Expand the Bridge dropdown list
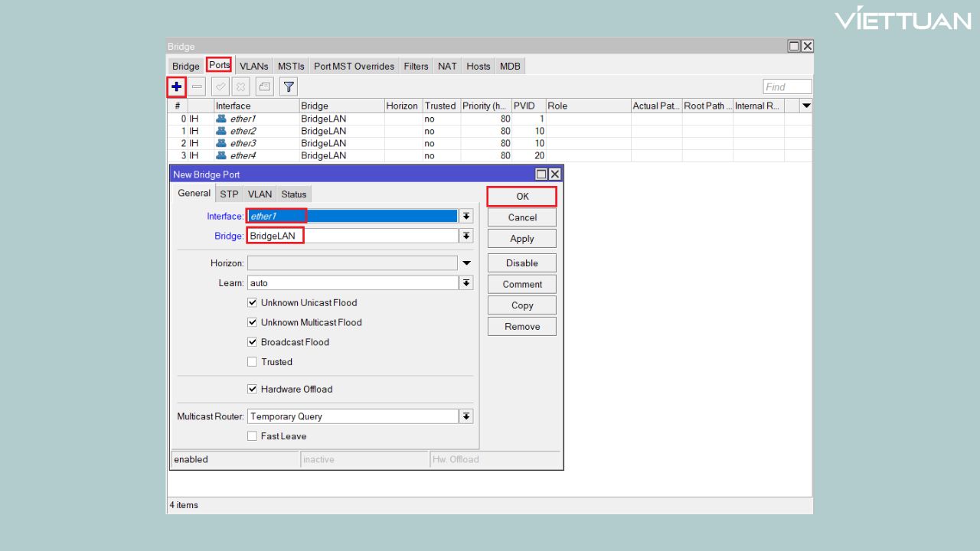980x551 pixels. 466,236
